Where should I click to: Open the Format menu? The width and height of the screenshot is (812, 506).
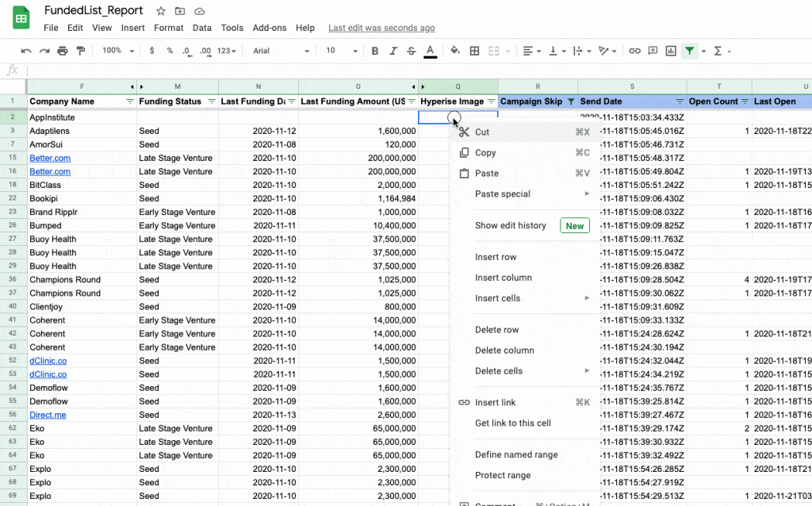pyautogui.click(x=168, y=28)
